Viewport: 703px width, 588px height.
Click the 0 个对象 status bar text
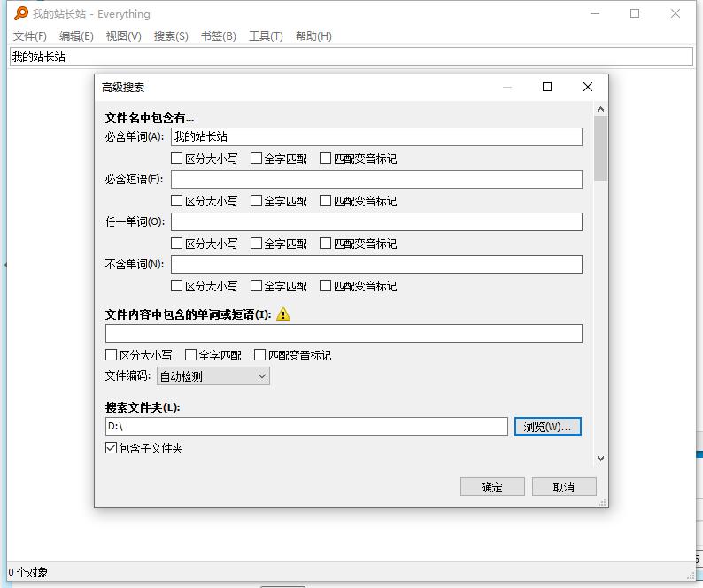click(x=28, y=572)
